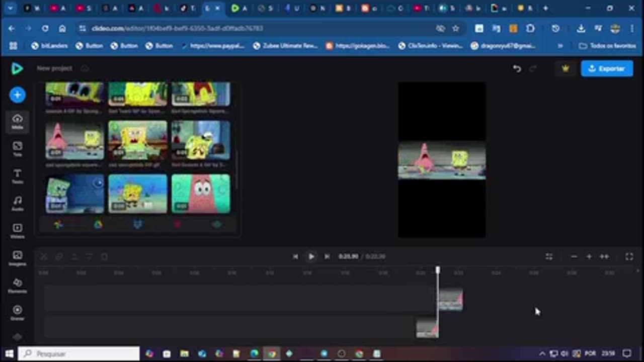Select the timeline playhead handle
The height and width of the screenshot is (362, 644).
(x=438, y=270)
